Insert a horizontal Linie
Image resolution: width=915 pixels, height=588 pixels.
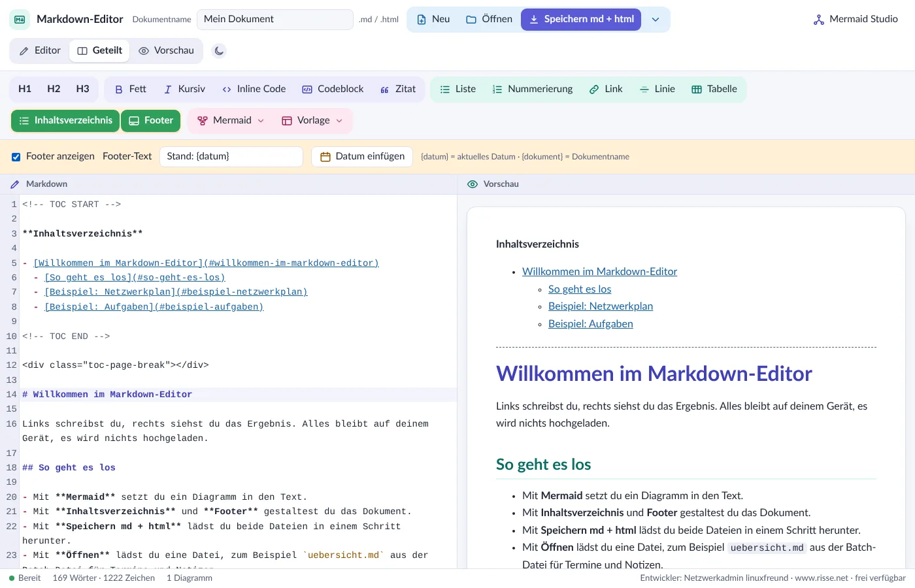657,89
